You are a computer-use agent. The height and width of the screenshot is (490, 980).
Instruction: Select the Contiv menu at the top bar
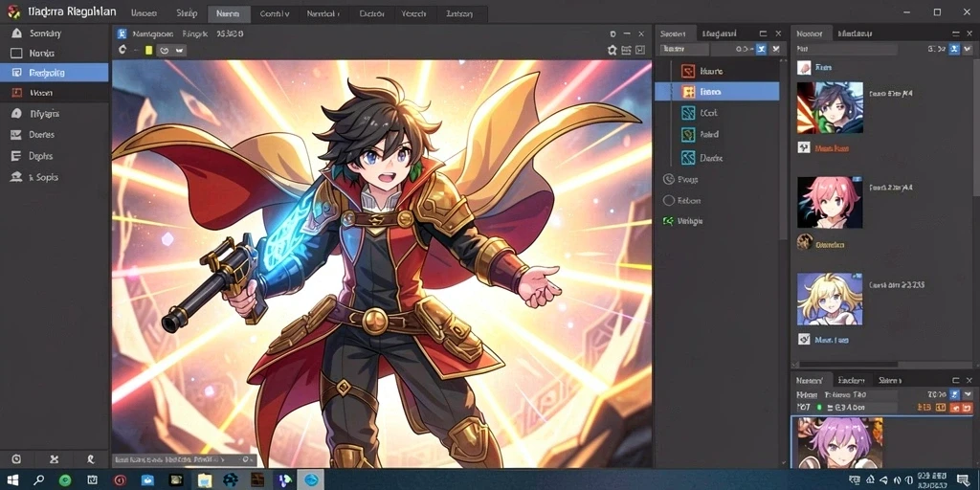click(274, 13)
